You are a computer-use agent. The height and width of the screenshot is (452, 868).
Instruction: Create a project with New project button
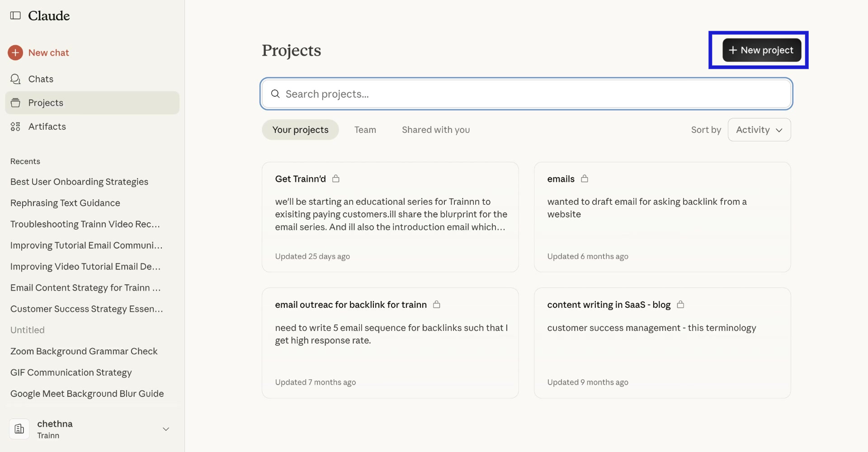point(761,50)
